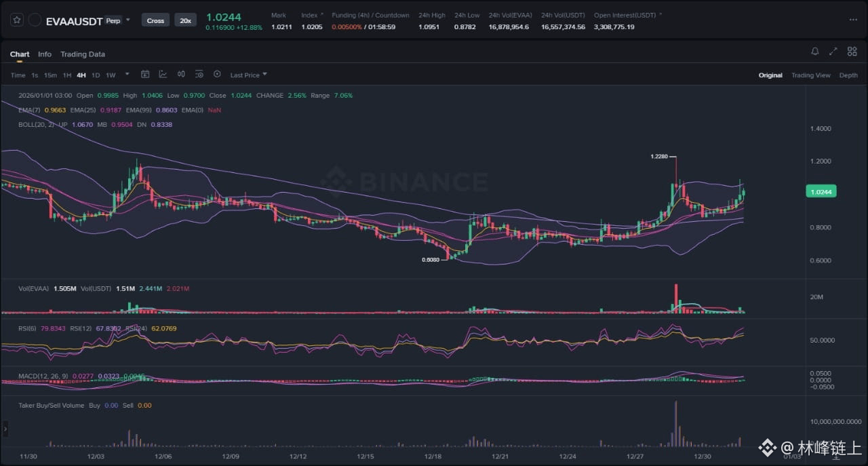868x466 pixels.
Task: Add EVAAUSDT to favorites with the star icon
Action: (16, 20)
